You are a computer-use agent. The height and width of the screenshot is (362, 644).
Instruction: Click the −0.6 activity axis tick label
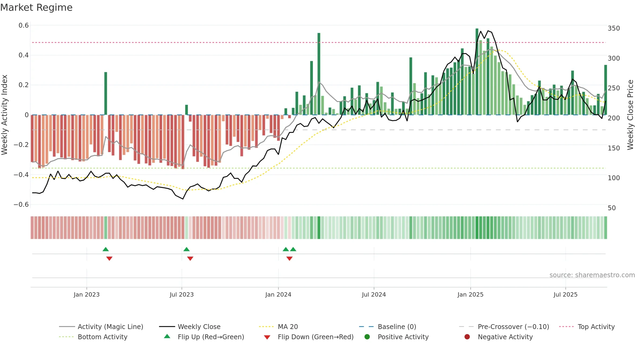tap(21, 205)
